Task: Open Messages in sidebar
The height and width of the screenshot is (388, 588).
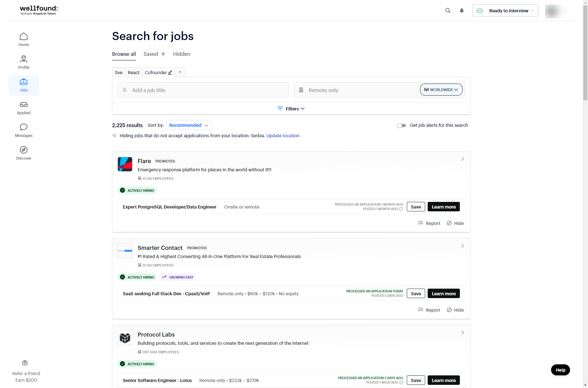Action: [24, 131]
